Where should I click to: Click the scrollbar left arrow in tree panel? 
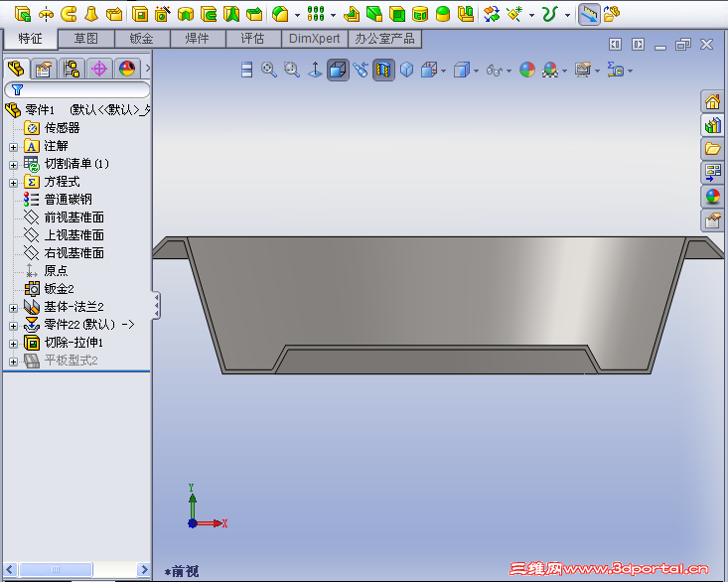(x=10, y=569)
